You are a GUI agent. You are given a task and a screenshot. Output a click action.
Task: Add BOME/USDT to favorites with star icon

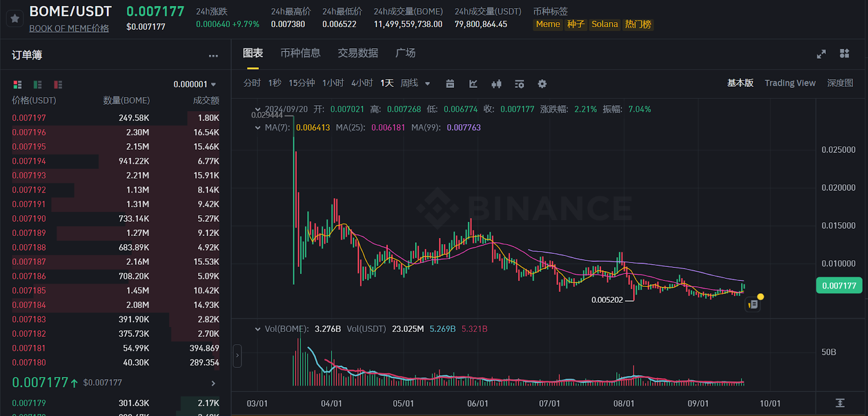pos(15,18)
